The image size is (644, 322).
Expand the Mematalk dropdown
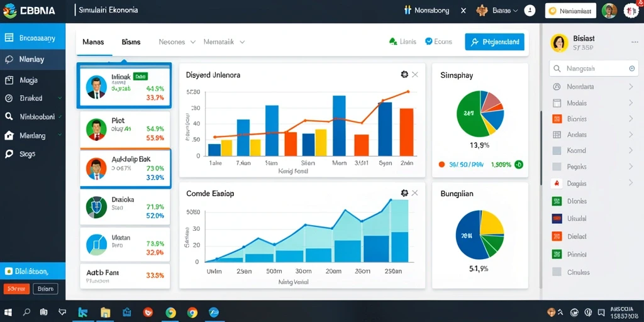[x=225, y=42]
